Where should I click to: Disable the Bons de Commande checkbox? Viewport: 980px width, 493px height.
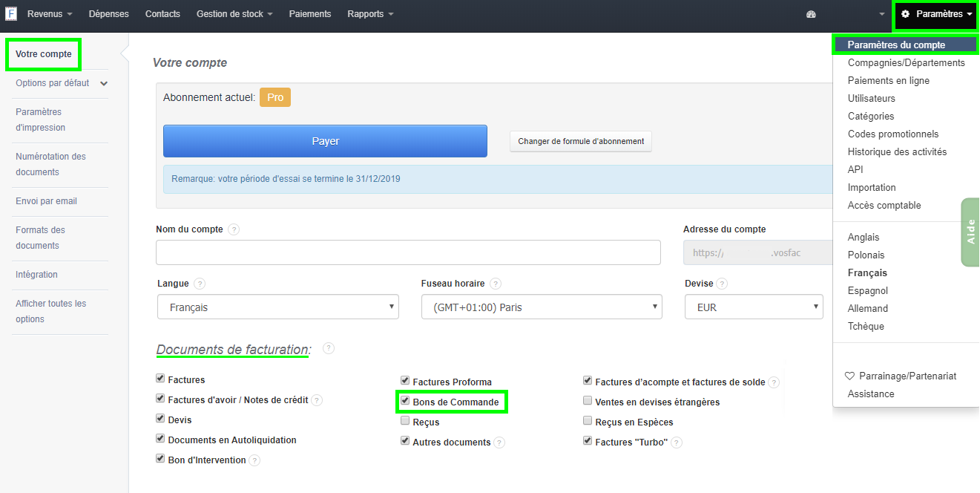405,402
